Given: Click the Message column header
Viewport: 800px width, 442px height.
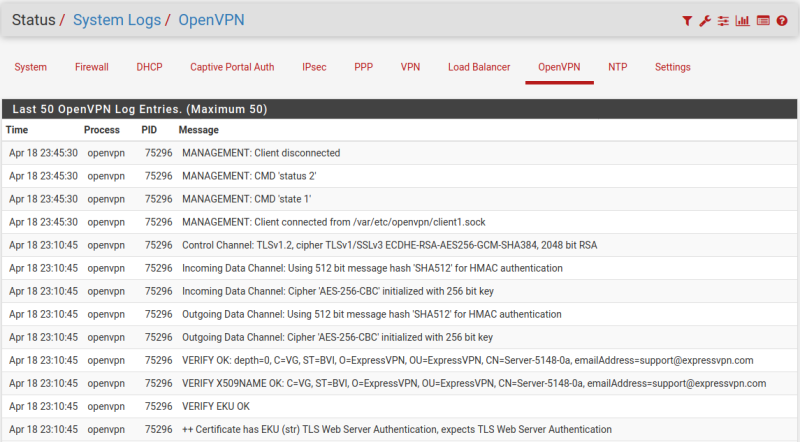Looking at the screenshot, I should pyautogui.click(x=198, y=130).
